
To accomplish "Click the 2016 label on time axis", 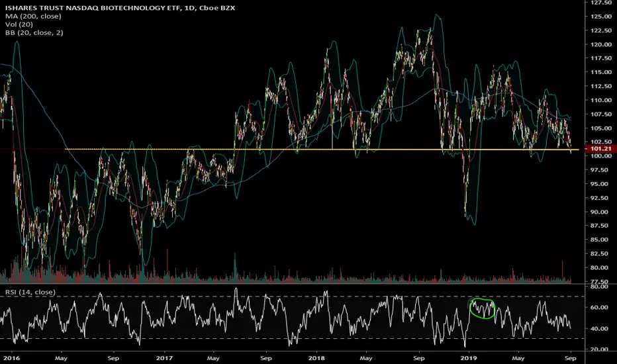I will pos(11,358).
